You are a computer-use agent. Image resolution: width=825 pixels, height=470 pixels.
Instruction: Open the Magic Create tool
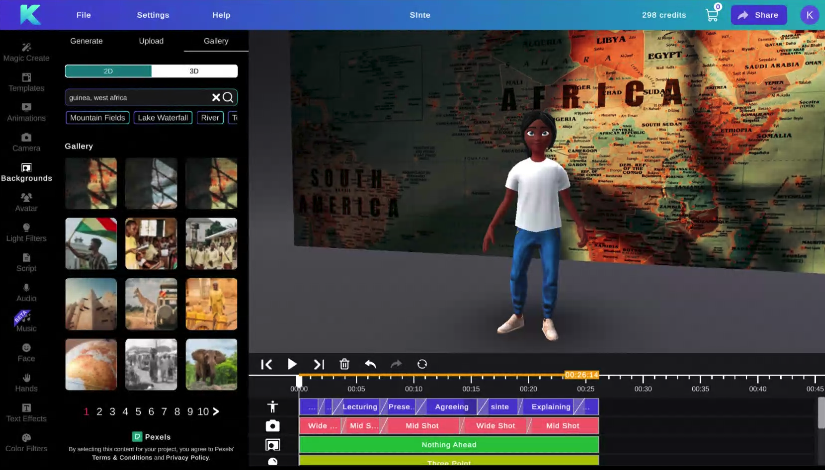click(x=26, y=52)
